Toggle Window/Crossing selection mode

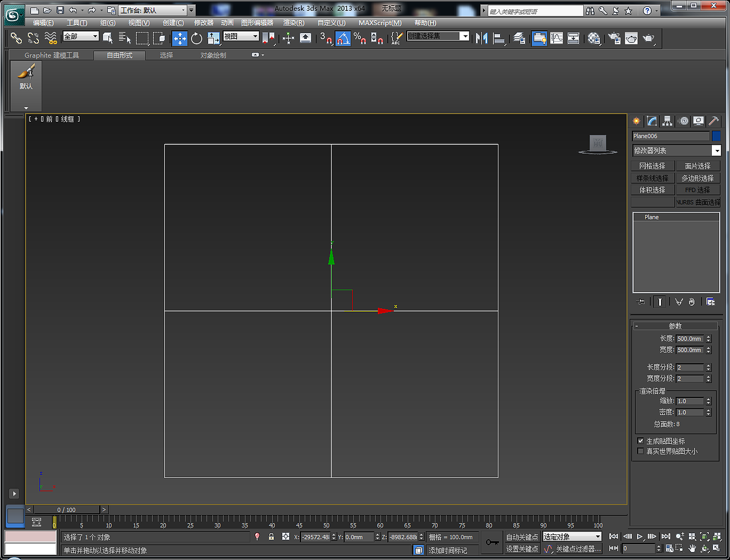pyautogui.click(x=159, y=38)
